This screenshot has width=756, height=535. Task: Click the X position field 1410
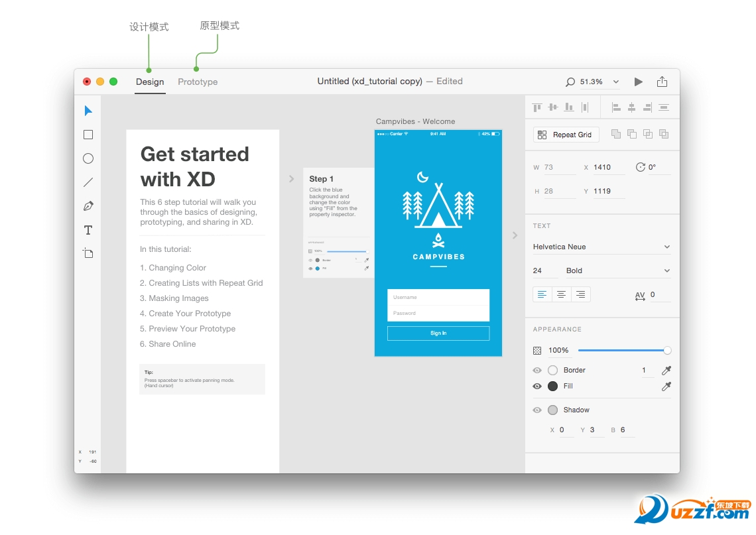click(609, 167)
